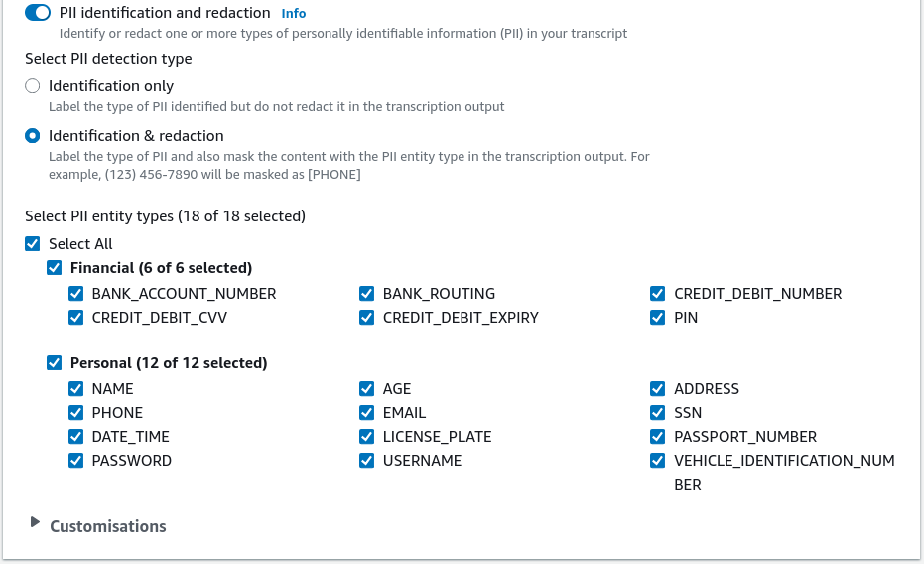The image size is (924, 564).
Task: Uncheck the Financial group checkbox
Action: 55,268
